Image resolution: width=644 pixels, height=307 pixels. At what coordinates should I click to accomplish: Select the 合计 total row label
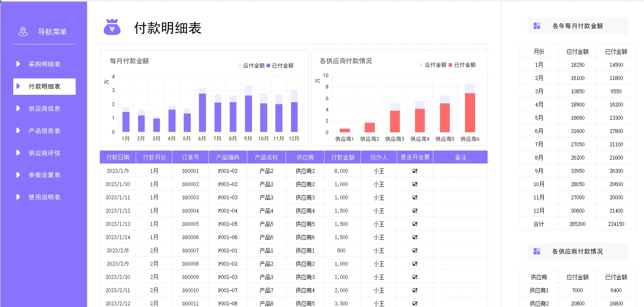539,224
